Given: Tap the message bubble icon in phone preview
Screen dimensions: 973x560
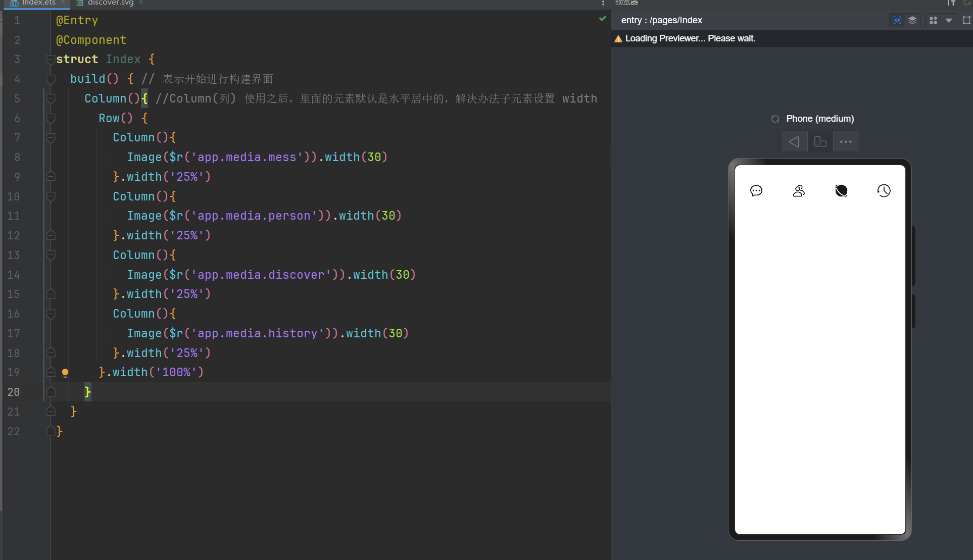Looking at the screenshot, I should (756, 191).
